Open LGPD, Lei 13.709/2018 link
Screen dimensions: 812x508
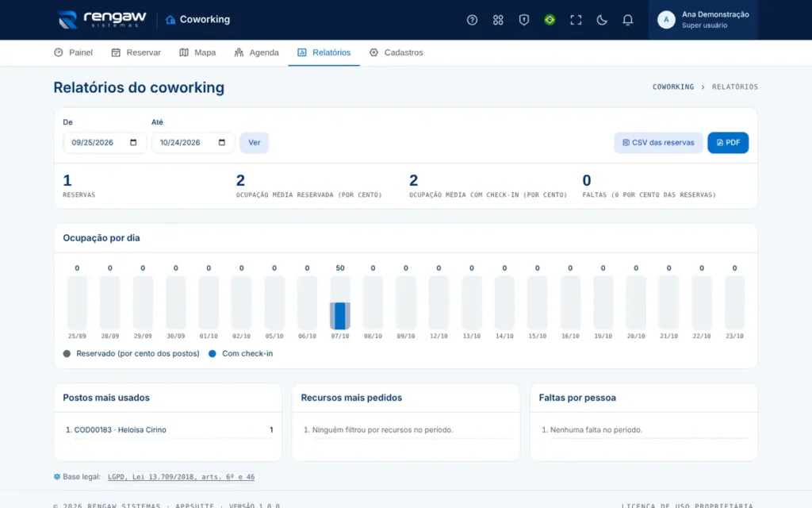(x=182, y=477)
